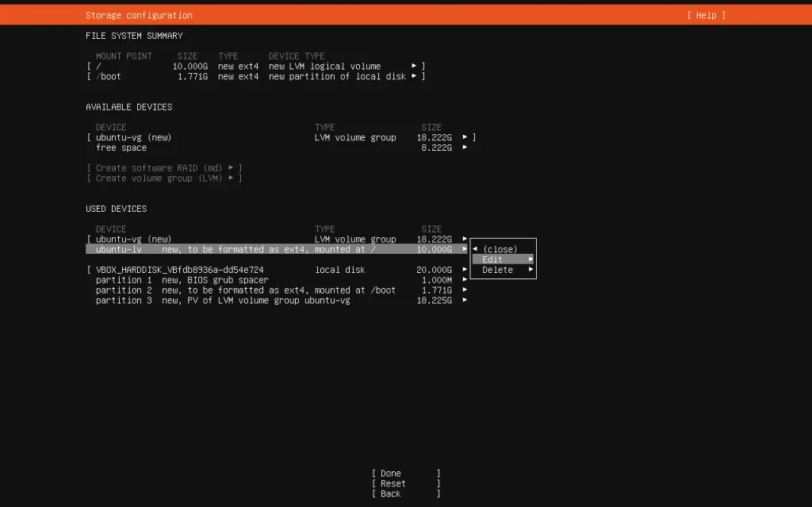
Task: Choose Delete in the popup menu
Action: click(x=503, y=270)
